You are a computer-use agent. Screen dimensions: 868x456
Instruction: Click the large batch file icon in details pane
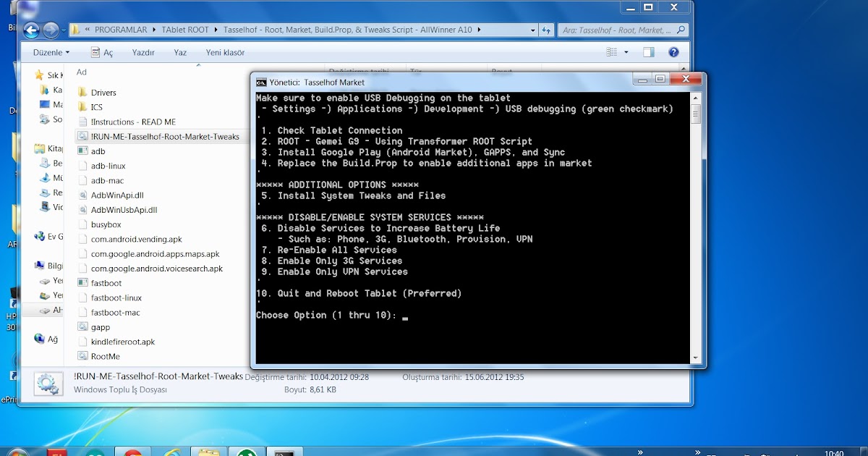click(x=48, y=384)
